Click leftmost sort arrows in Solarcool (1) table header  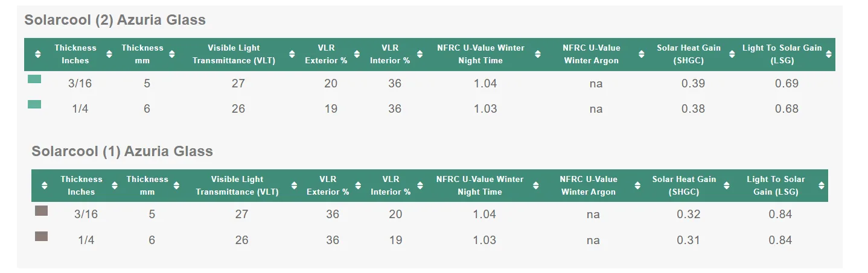point(44,186)
